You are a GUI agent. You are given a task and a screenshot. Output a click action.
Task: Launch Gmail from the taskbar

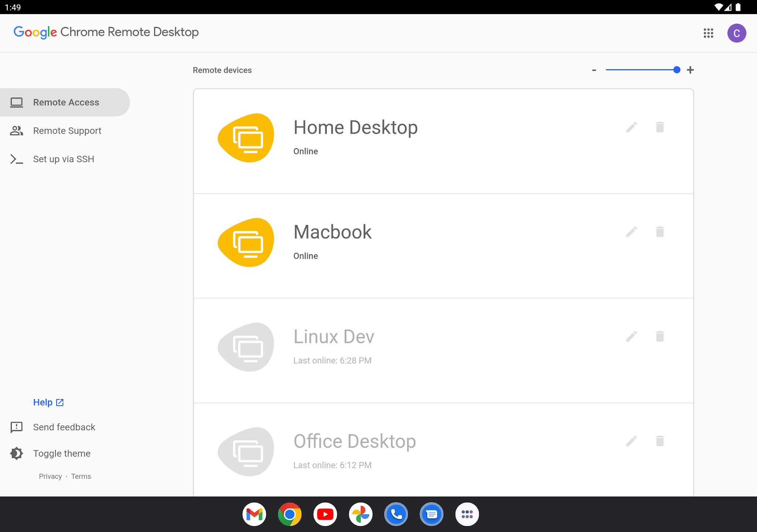point(254,514)
